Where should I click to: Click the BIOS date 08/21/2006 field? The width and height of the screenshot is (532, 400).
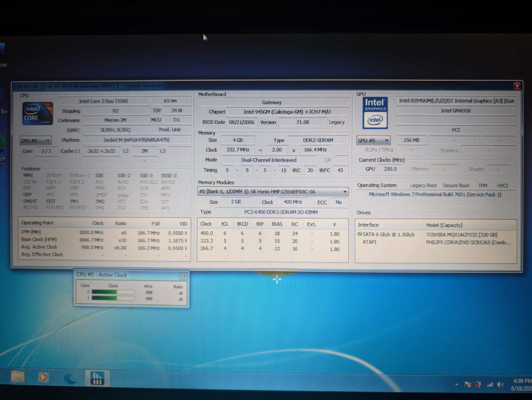242,122
